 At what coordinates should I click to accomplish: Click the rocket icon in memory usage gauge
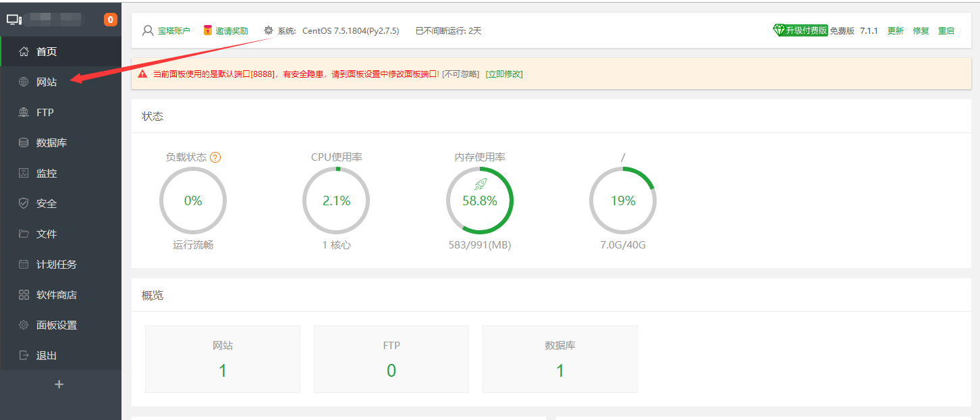pyautogui.click(x=480, y=184)
